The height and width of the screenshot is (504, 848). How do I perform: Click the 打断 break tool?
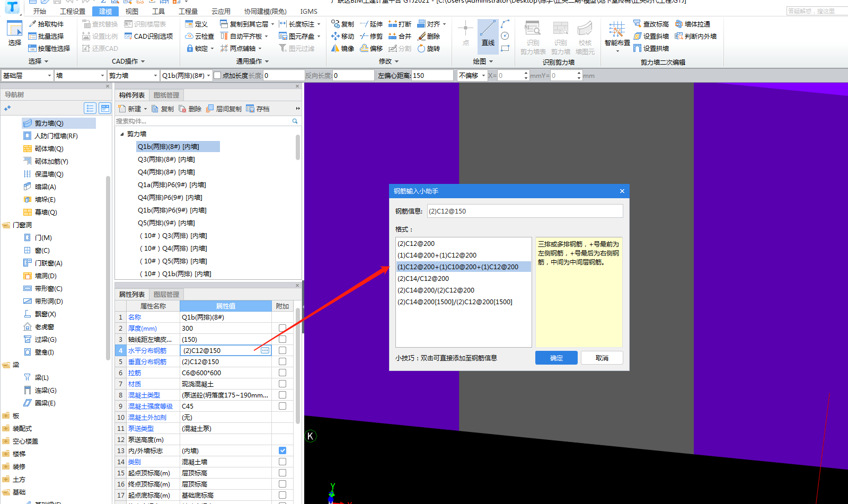point(400,24)
